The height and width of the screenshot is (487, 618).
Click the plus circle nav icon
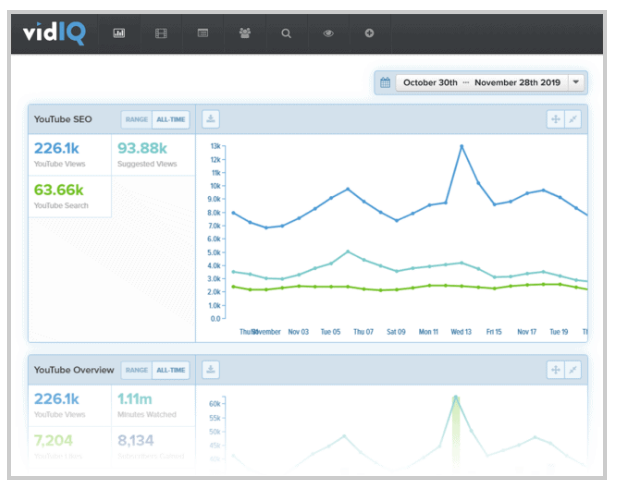pos(369,33)
